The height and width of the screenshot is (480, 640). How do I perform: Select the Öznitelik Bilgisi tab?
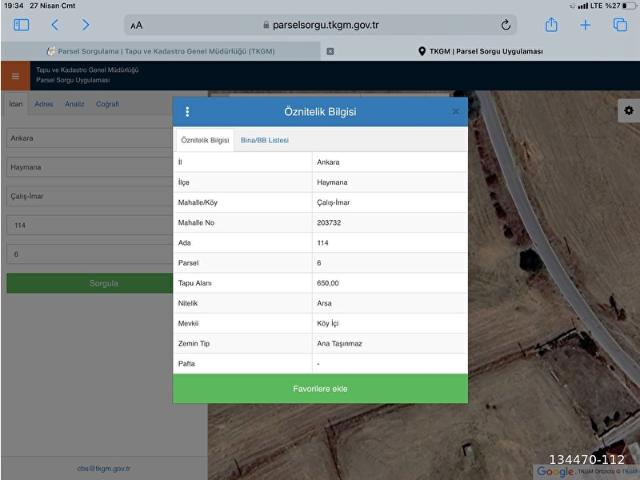pos(204,141)
